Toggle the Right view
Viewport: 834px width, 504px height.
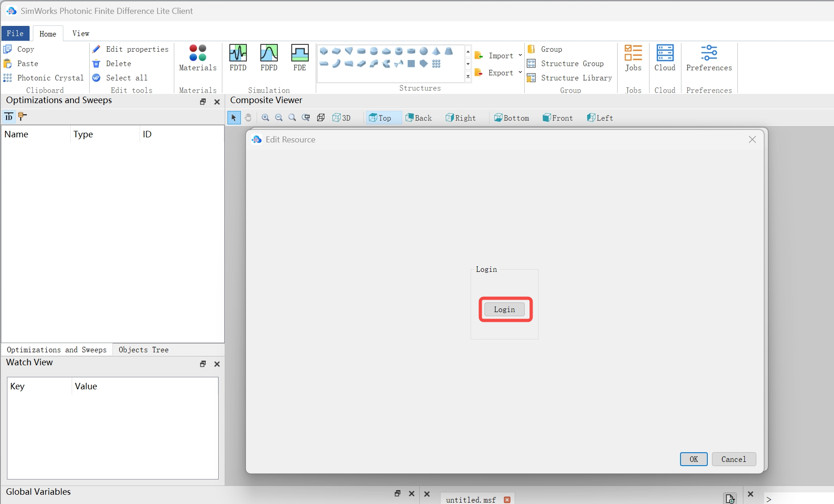pyautogui.click(x=460, y=118)
